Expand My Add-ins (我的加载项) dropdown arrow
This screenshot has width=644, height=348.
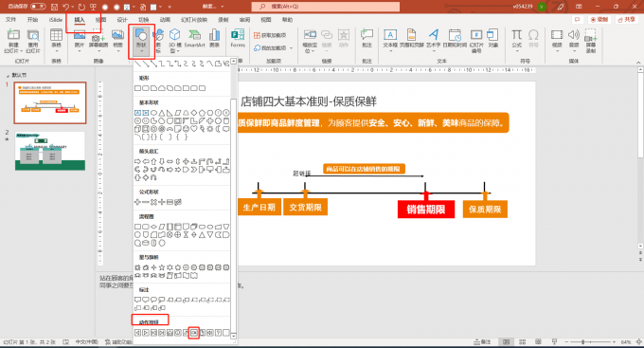coord(291,48)
